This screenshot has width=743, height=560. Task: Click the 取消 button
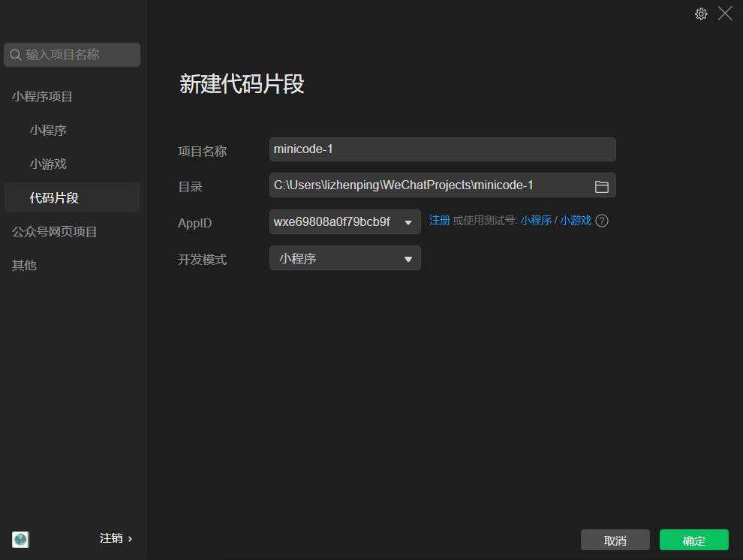[x=615, y=540]
